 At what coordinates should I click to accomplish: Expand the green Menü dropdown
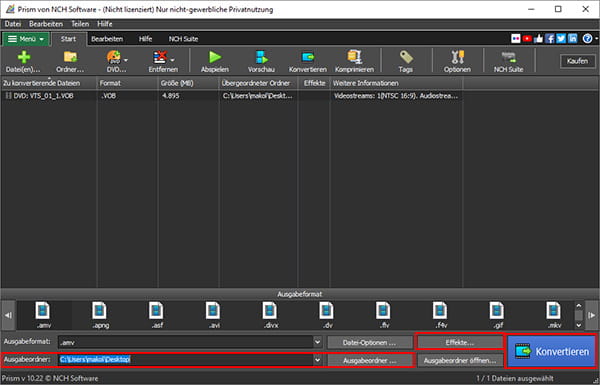click(x=26, y=39)
